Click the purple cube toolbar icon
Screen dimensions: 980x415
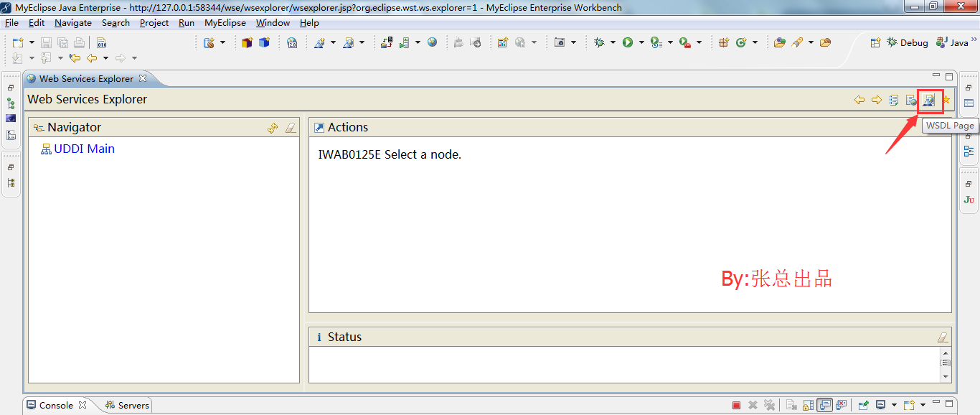pyautogui.click(x=247, y=43)
